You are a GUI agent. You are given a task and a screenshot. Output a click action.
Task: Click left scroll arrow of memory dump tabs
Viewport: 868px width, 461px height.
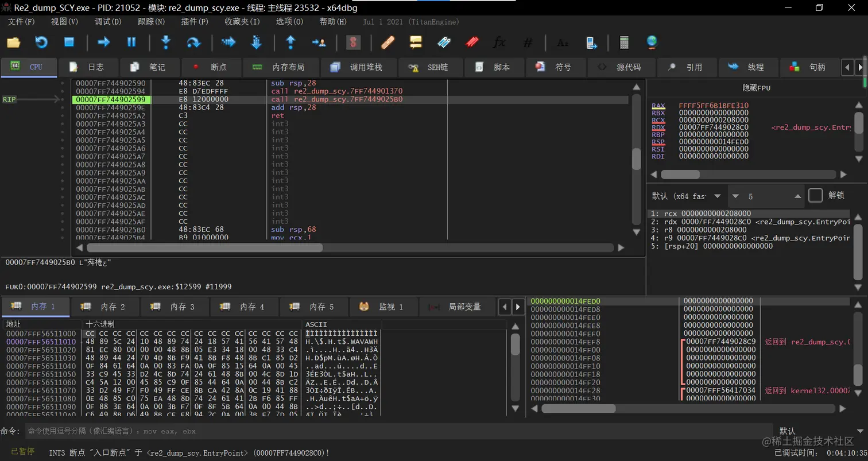point(505,307)
